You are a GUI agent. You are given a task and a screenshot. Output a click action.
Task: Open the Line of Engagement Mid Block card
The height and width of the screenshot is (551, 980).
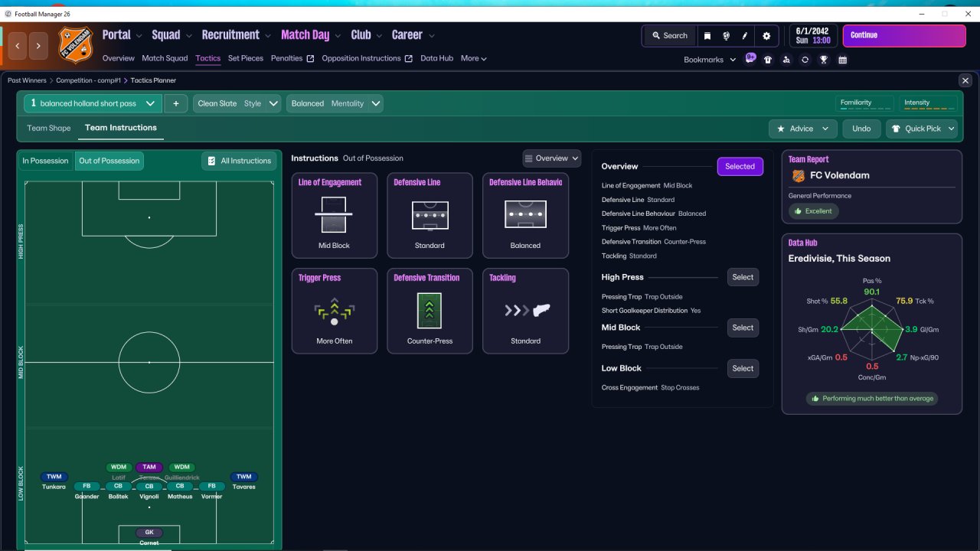[335, 215]
